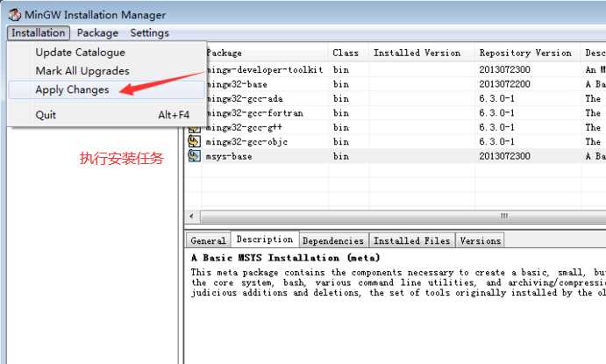
Task: Select the msys-base package name
Action: pos(229,156)
